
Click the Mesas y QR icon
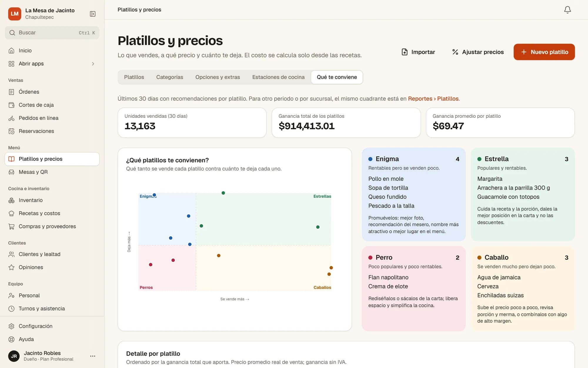pyautogui.click(x=11, y=172)
